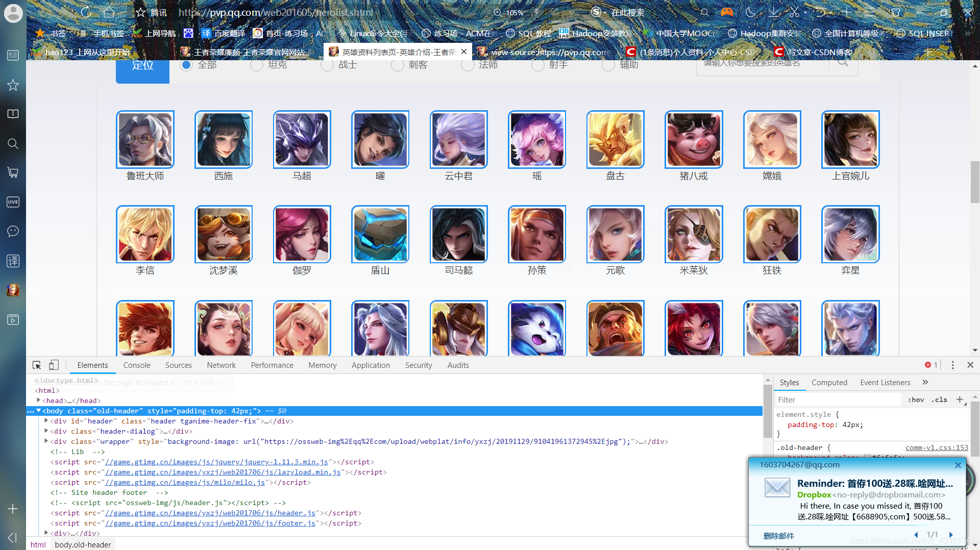
Task: Open comm-v1.css:153 source link
Action: [937, 447]
